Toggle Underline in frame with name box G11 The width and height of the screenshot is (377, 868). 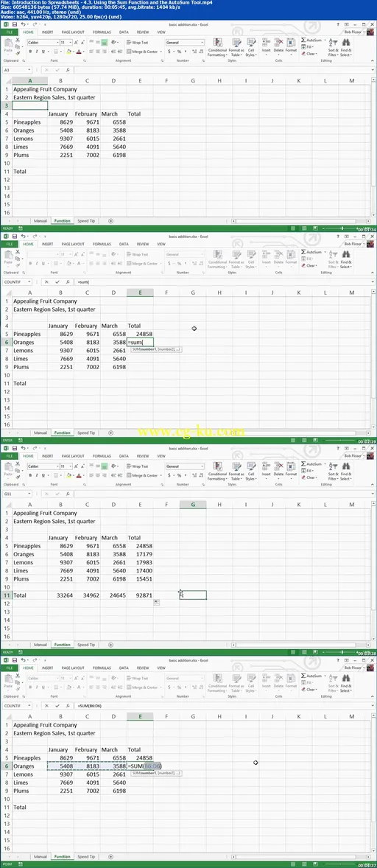(43, 475)
